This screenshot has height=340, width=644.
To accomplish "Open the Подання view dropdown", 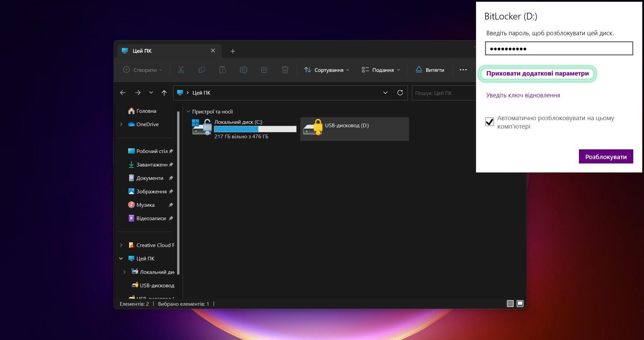I will click(381, 70).
